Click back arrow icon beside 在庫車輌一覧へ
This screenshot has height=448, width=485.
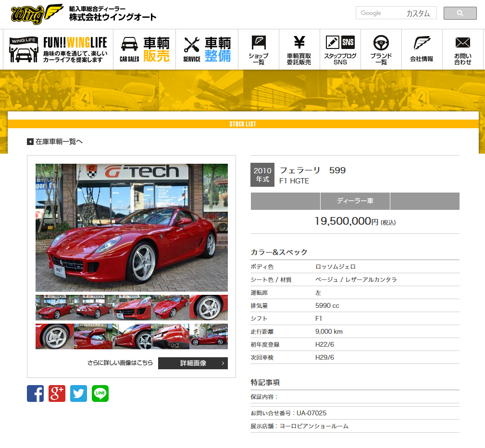click(30, 142)
